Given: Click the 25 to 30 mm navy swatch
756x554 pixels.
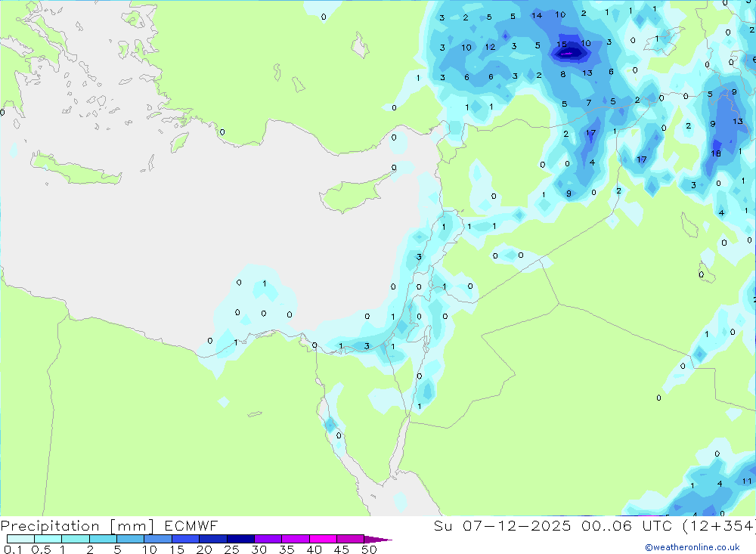Looking at the screenshot, I should (x=240, y=539).
